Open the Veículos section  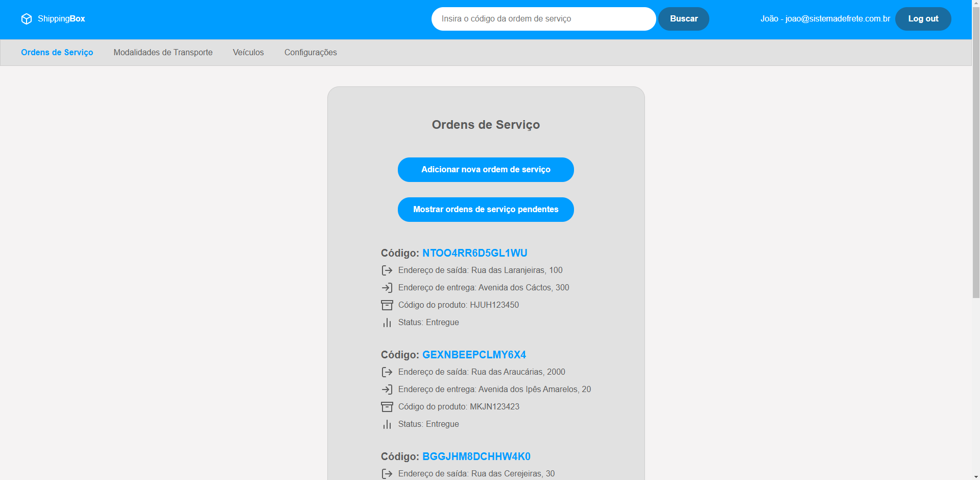[x=248, y=52]
